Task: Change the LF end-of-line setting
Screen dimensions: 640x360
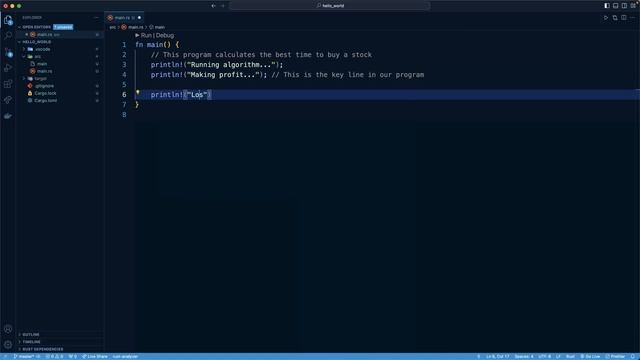Action: pyautogui.click(x=558, y=356)
